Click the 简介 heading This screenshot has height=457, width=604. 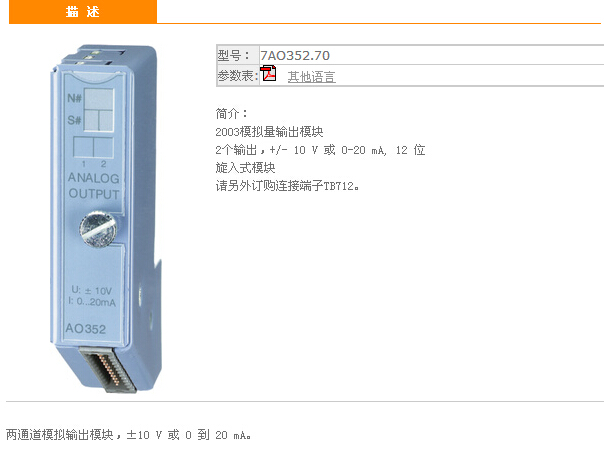(232, 113)
